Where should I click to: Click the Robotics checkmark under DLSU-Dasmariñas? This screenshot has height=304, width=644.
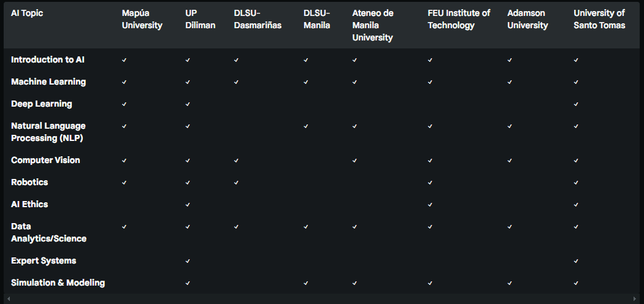click(236, 182)
